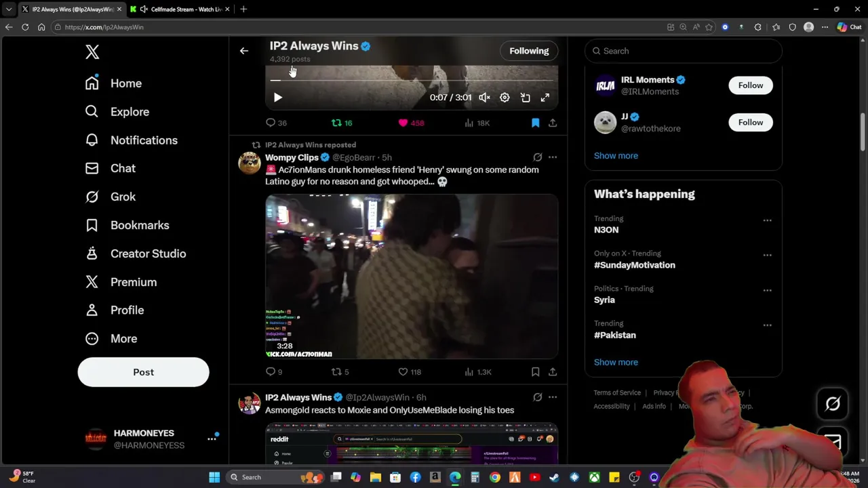Open Wompy Clips profile avatar
This screenshot has width=868, height=488.
point(250,163)
